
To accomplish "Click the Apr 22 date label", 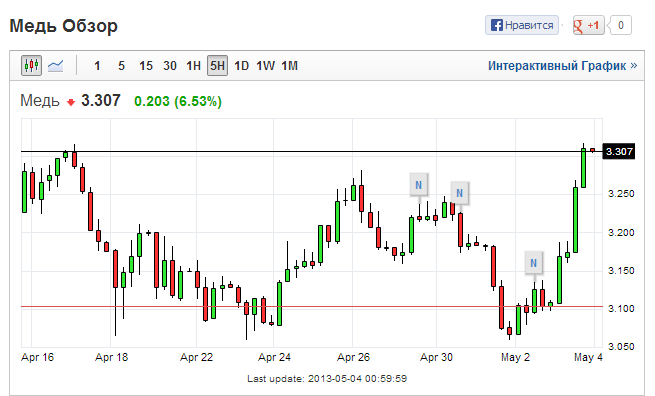I will [196, 358].
